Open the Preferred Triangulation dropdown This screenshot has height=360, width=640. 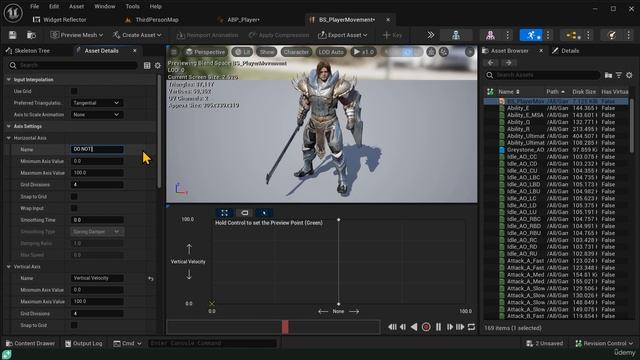tap(97, 103)
